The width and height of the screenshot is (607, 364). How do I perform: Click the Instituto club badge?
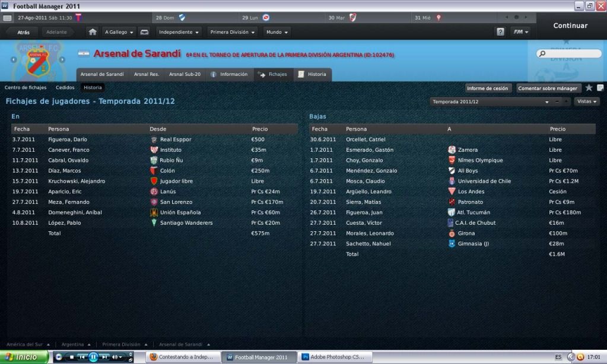point(154,150)
